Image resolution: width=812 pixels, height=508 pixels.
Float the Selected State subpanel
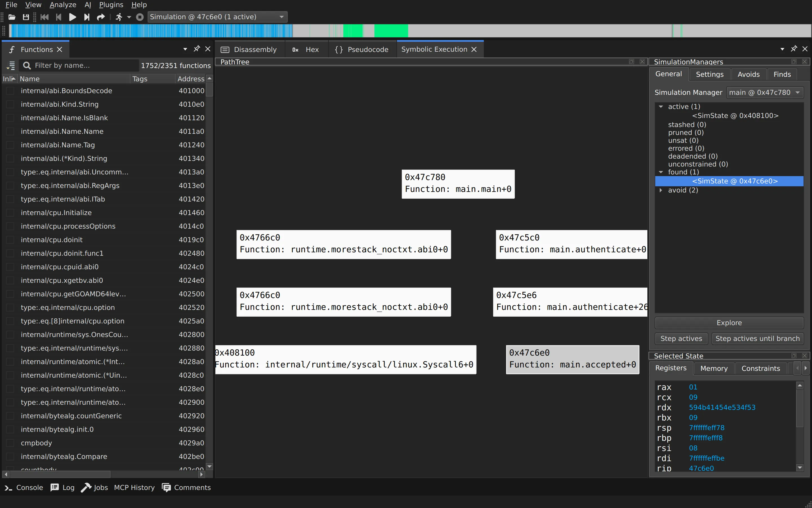tap(794, 356)
